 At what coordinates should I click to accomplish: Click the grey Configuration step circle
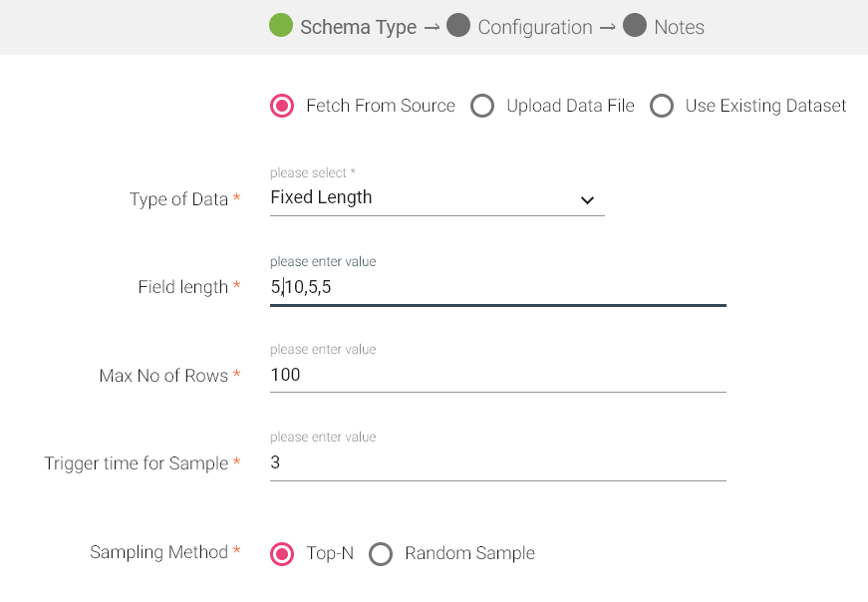click(x=458, y=27)
